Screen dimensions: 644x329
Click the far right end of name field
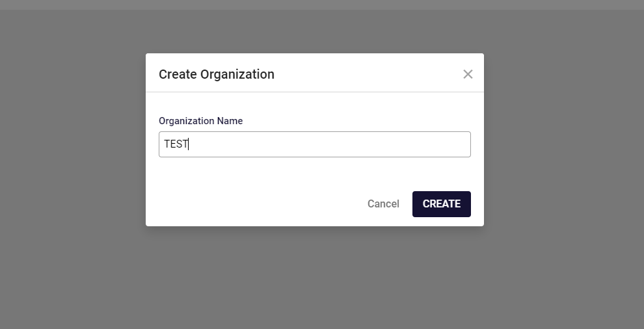[x=462, y=144]
